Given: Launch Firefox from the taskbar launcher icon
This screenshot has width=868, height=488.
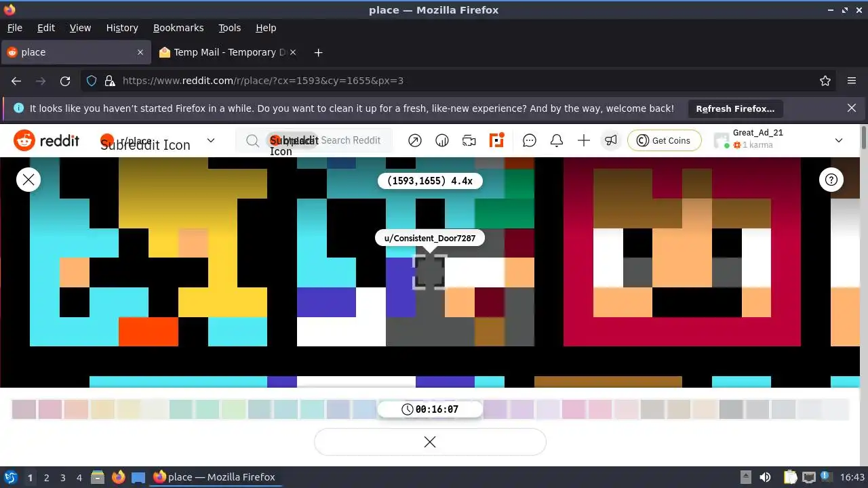Looking at the screenshot, I should click(x=118, y=477).
